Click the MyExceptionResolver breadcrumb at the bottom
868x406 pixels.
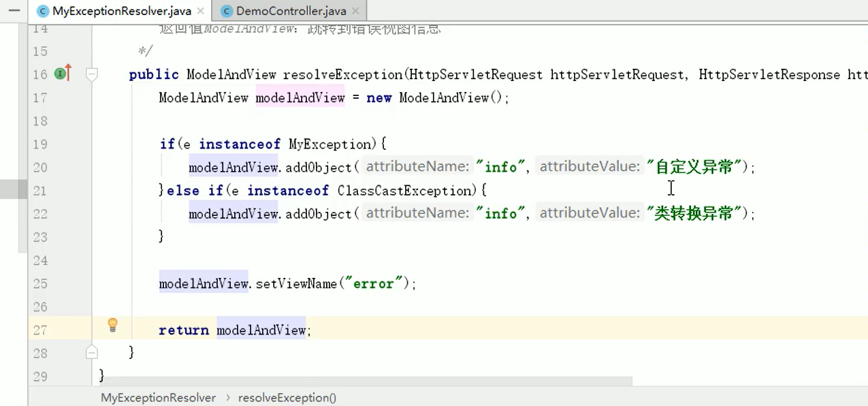pos(158,398)
